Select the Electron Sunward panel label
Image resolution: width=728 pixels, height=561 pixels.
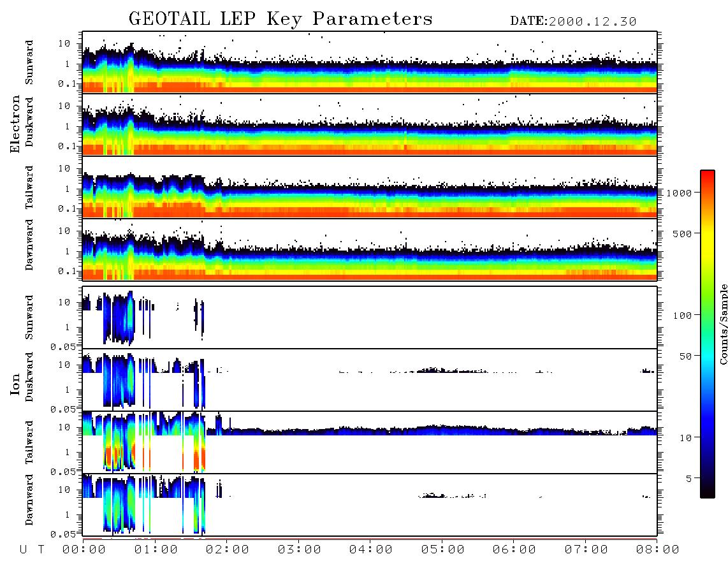coord(29,62)
